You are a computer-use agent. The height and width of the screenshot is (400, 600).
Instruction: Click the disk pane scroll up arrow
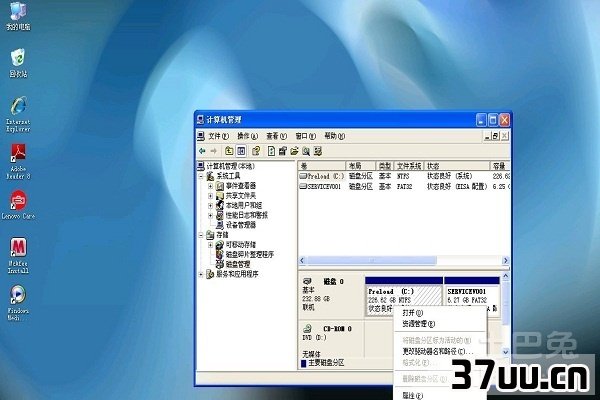[x=505, y=276]
